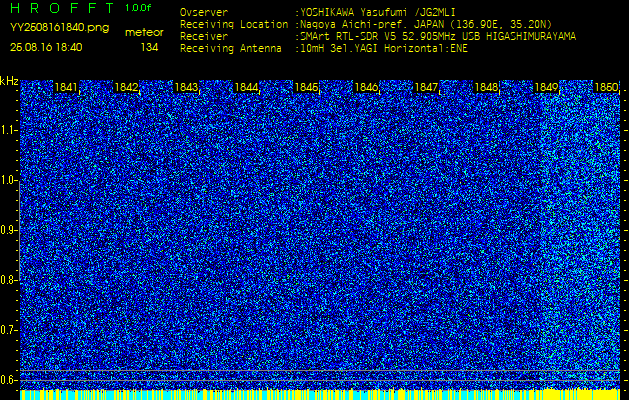This screenshot has height=400, width=629.
Task: Click the yellow-cyan signal level bar graph
Action: pyautogui.click(x=320, y=394)
